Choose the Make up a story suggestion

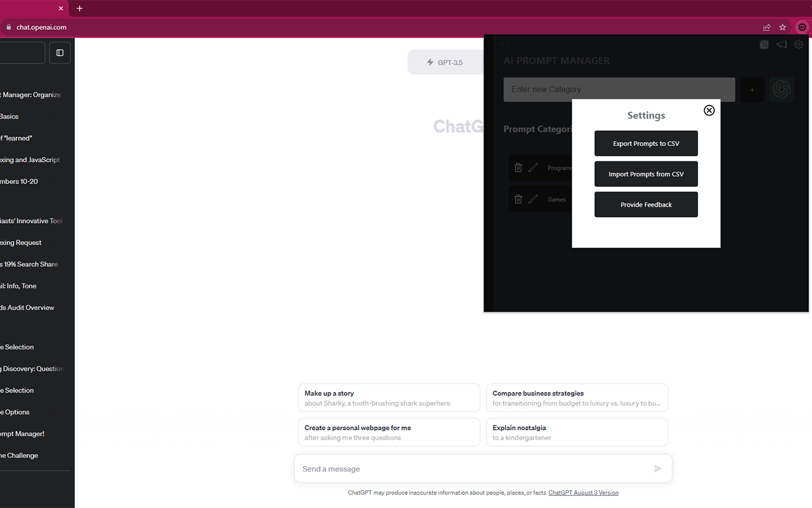pos(389,398)
